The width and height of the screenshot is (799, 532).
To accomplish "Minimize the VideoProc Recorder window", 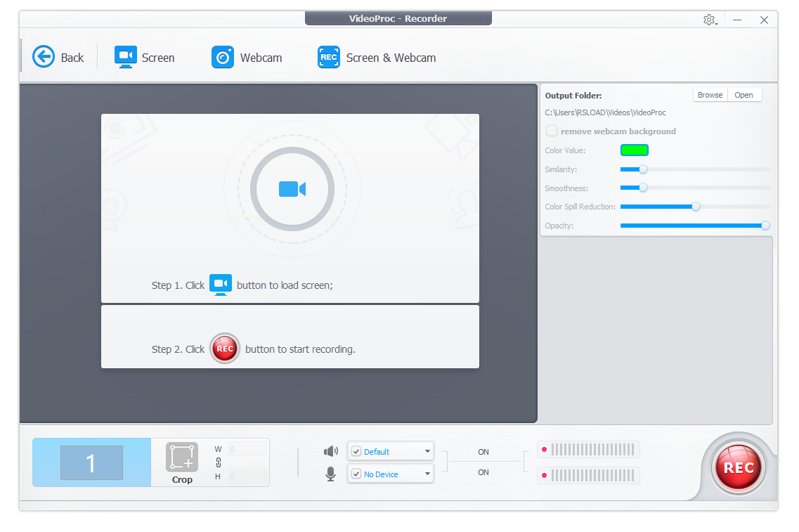I will [x=737, y=20].
